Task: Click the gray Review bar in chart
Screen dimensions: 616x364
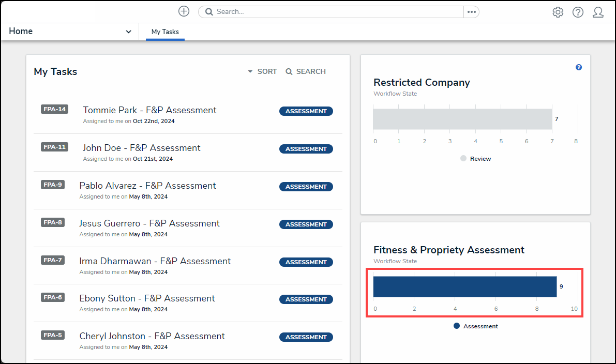Action: click(x=462, y=119)
